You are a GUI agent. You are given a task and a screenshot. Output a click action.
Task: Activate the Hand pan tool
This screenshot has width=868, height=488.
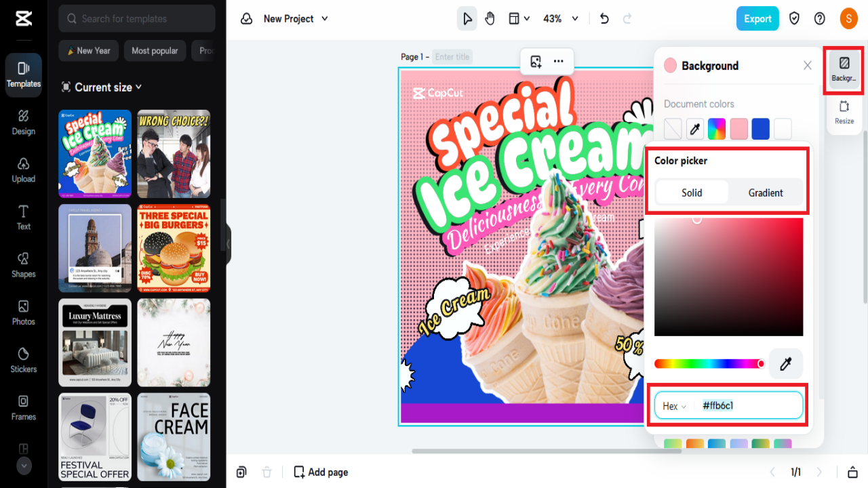point(490,19)
